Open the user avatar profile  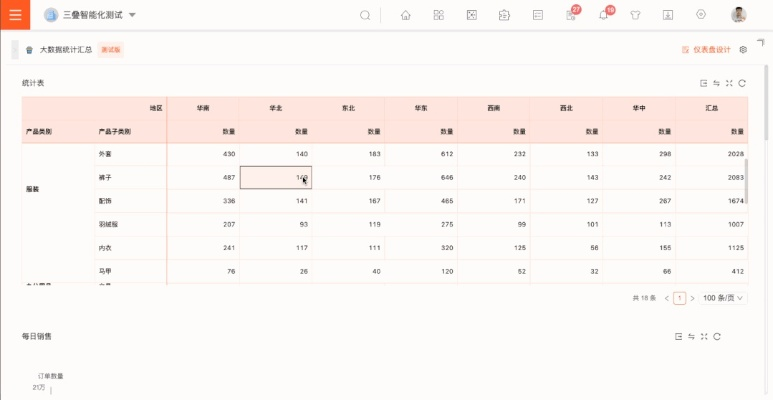(739, 15)
